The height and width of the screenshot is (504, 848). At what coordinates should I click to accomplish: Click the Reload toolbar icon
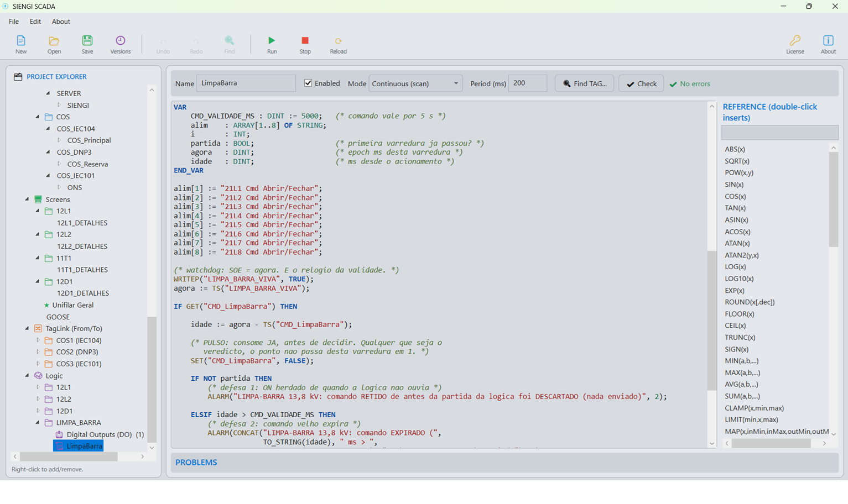point(338,41)
